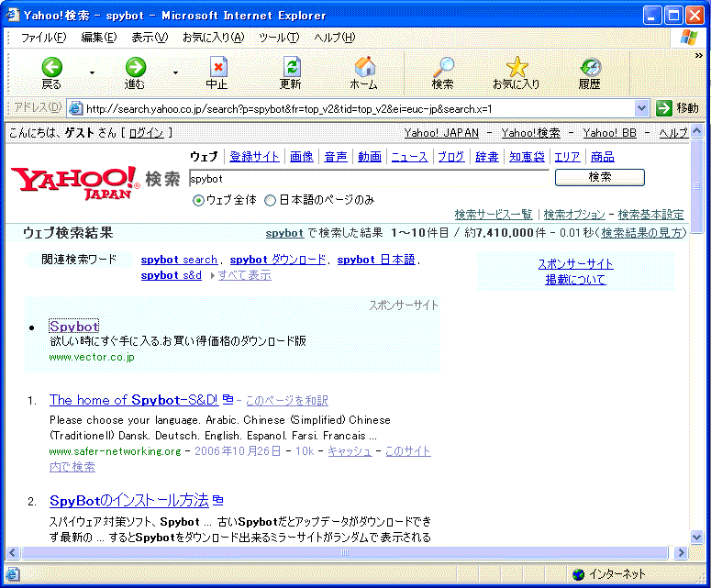
Task: Open The home of Spybot-S&D! result
Action: (x=134, y=399)
